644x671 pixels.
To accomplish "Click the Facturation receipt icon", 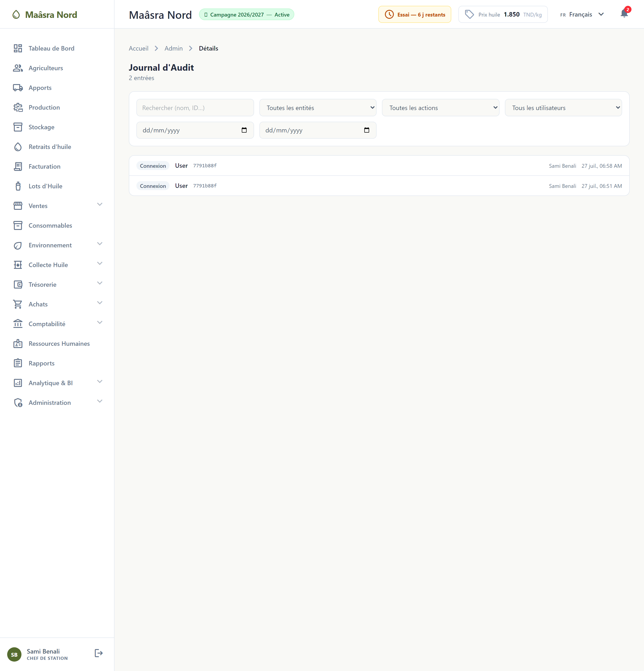I will tap(18, 166).
